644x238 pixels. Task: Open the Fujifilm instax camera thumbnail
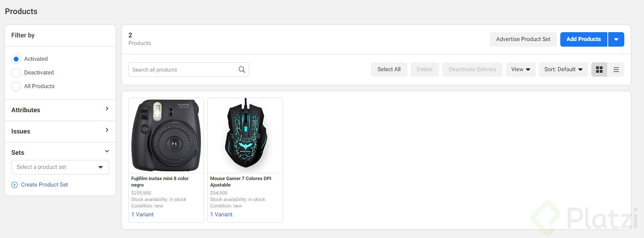point(166,135)
